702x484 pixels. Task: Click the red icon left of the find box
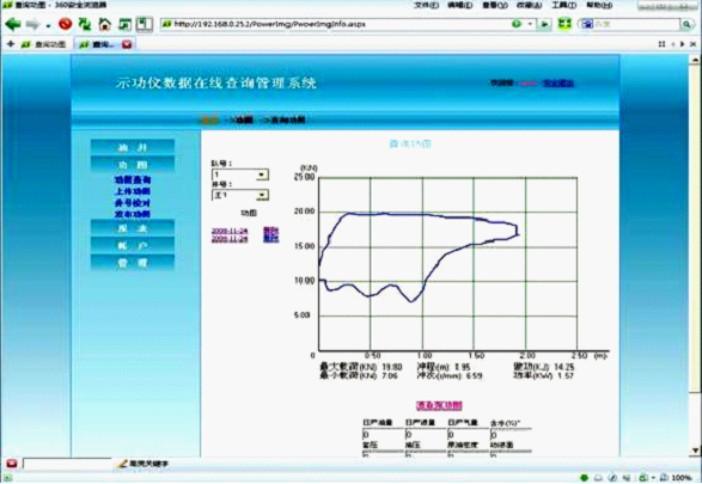[12, 463]
